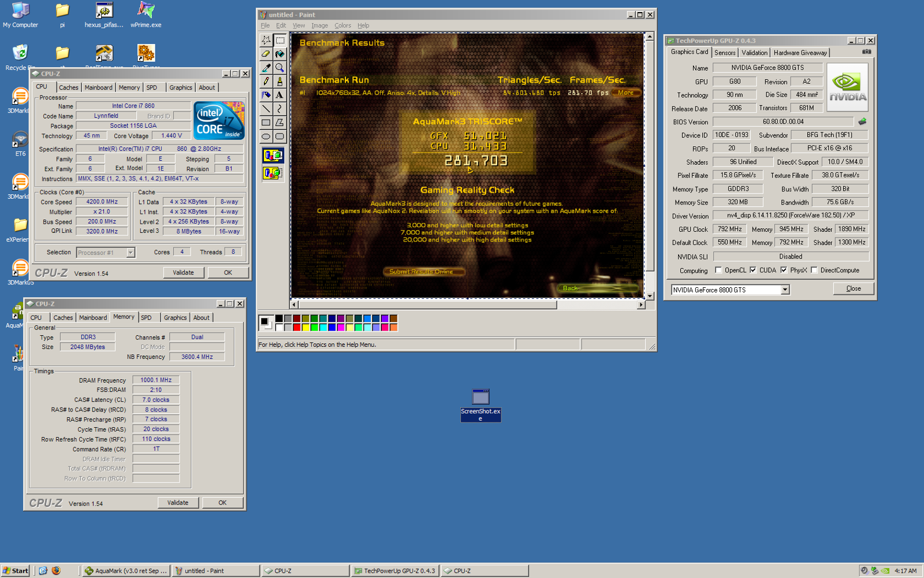The image size is (924, 578).
Task: Choose the Fill With Color bucket tool
Action: (x=280, y=54)
